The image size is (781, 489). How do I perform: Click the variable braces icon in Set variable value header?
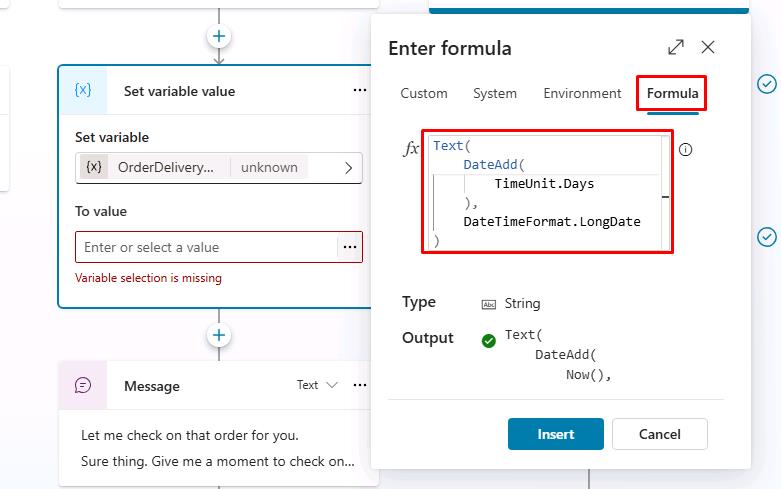(x=83, y=90)
